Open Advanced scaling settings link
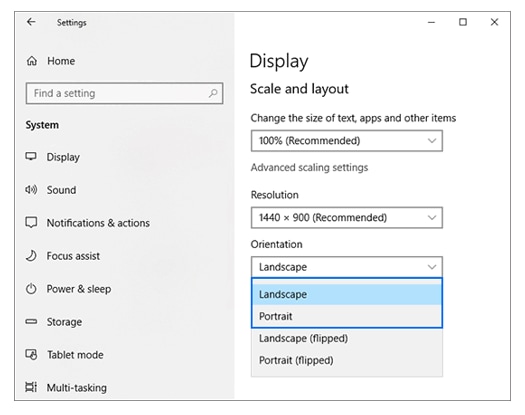The image size is (525, 415). tap(309, 167)
